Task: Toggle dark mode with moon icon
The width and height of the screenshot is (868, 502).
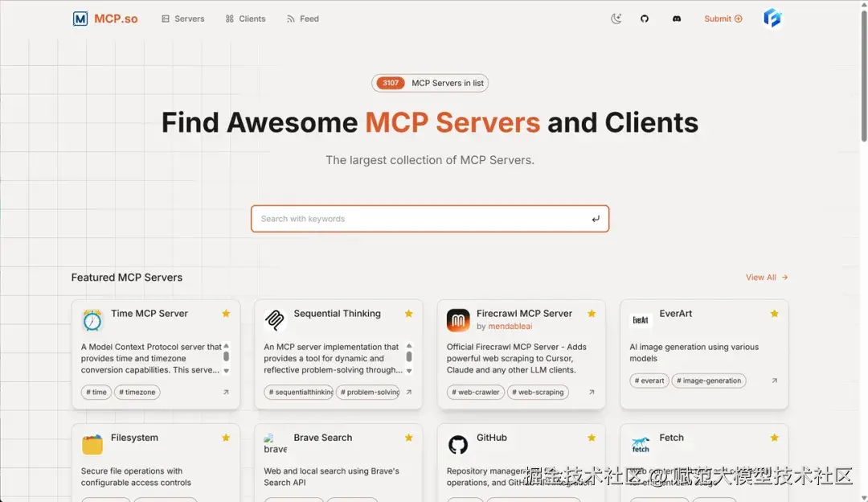Action: (x=616, y=19)
